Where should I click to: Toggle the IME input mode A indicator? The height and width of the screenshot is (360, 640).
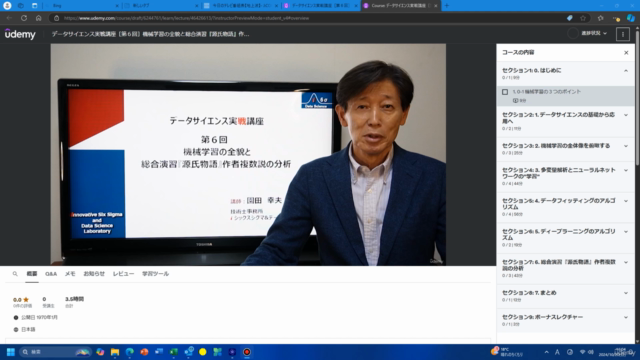557,352
